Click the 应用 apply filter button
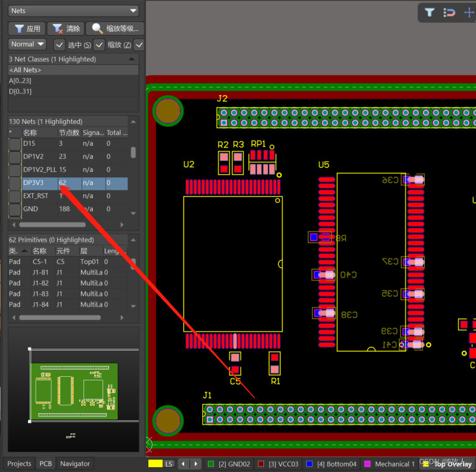The width and height of the screenshot is (476, 472). coord(27,29)
